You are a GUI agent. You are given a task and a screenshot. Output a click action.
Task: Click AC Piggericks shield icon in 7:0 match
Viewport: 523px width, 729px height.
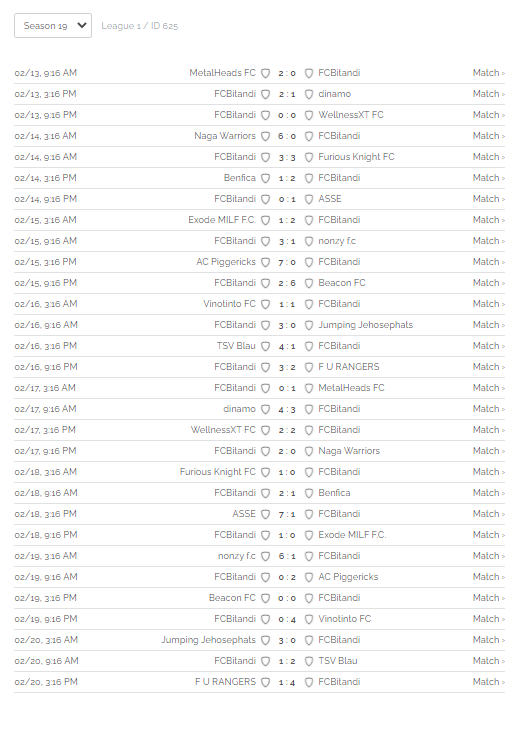[x=265, y=262]
